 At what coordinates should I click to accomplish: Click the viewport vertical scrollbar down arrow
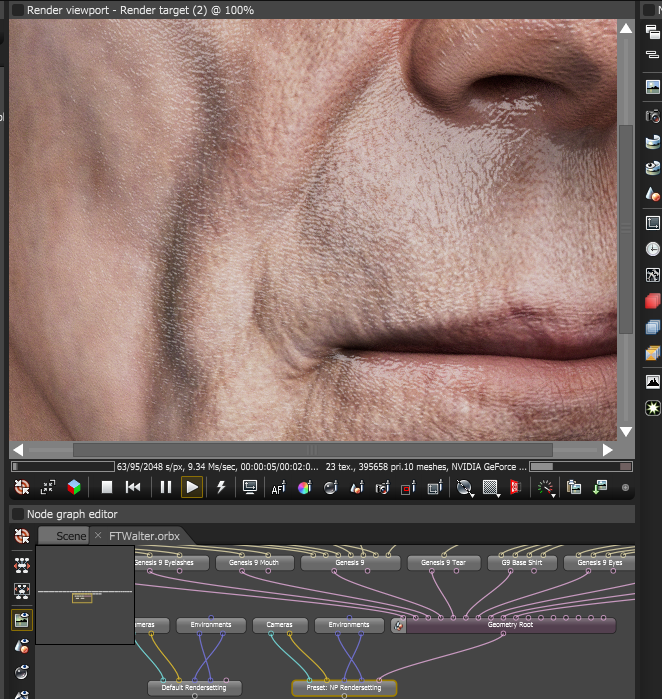(x=626, y=431)
